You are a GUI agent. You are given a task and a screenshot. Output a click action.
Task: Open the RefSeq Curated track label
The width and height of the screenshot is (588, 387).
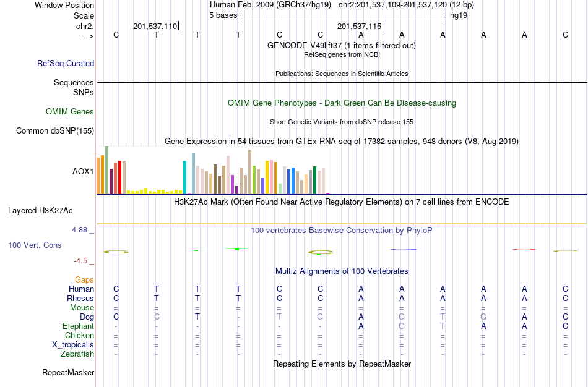(66, 63)
